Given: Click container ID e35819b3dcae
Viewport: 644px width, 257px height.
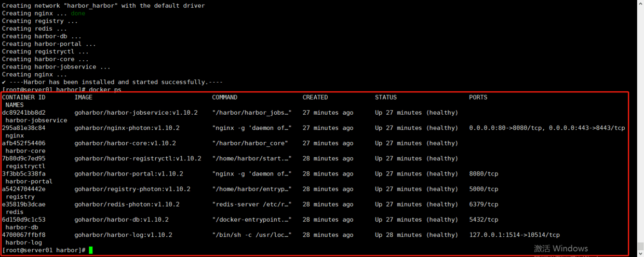Looking at the screenshot, I should click(x=24, y=205).
